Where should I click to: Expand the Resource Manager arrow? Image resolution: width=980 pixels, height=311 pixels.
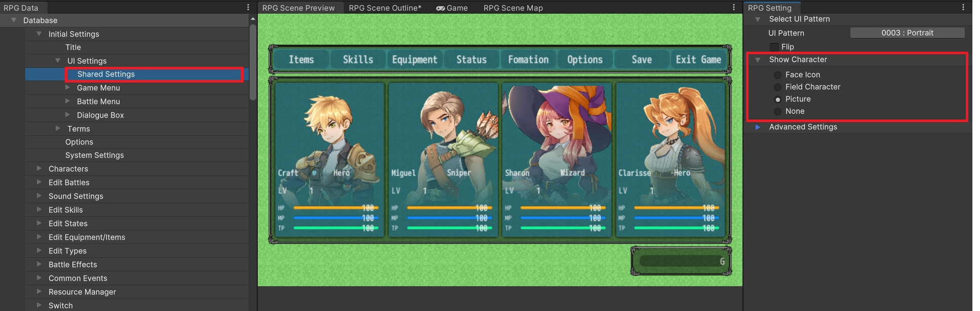(39, 292)
